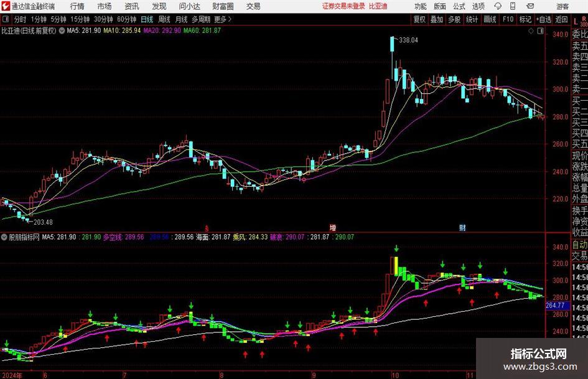Open the 市场 menu

pos(105,6)
